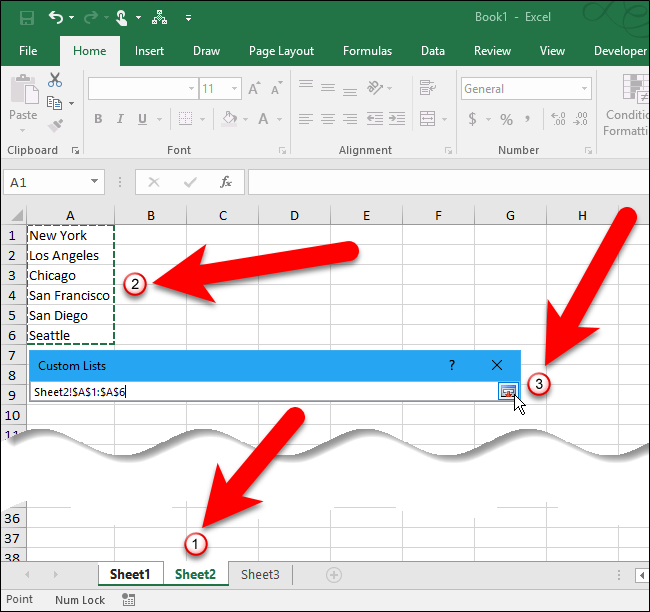Click the Merge & Center icon

(427, 119)
